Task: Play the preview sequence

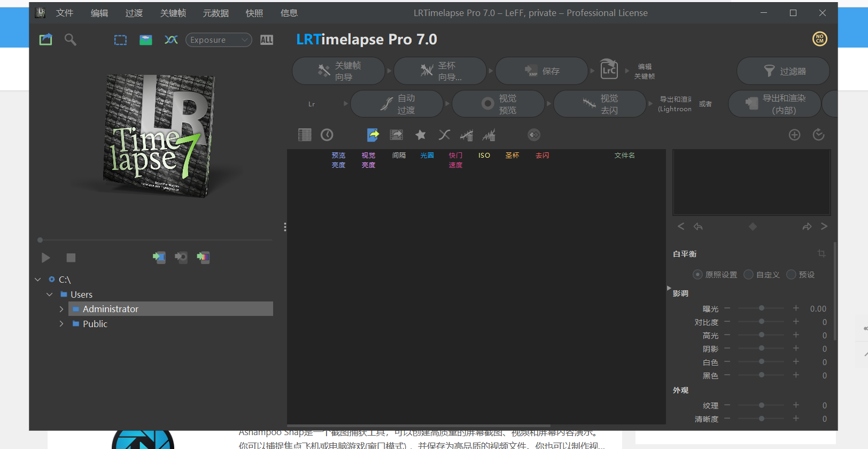Action: [x=46, y=258]
